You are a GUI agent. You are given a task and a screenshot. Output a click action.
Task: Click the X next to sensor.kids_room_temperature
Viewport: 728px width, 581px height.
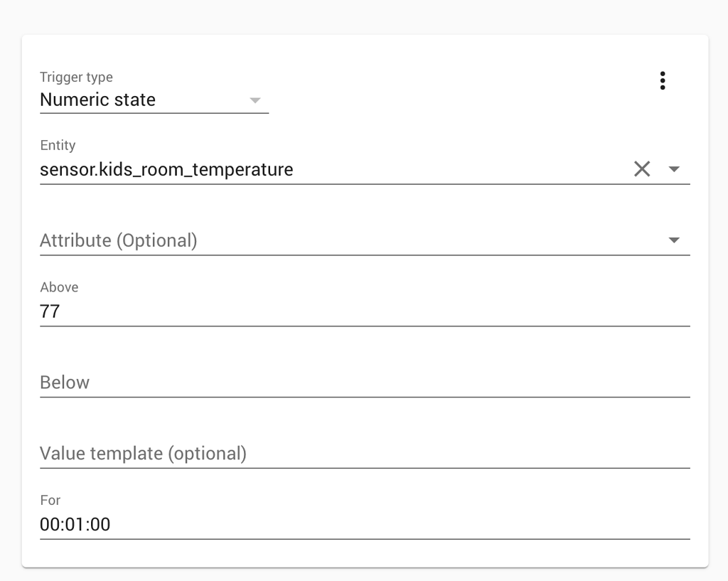coord(643,169)
